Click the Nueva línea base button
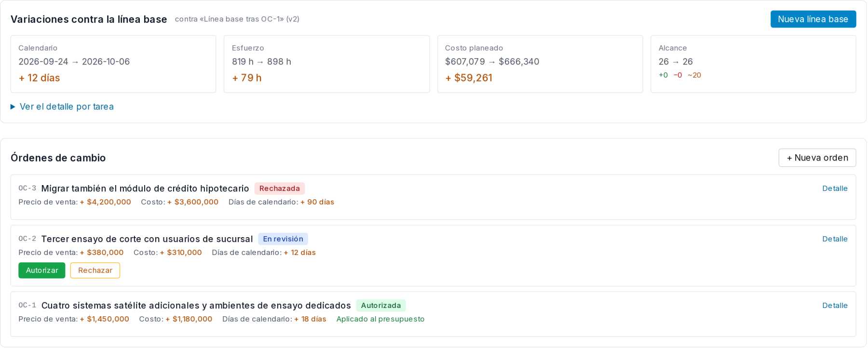The image size is (868, 348). click(x=813, y=19)
